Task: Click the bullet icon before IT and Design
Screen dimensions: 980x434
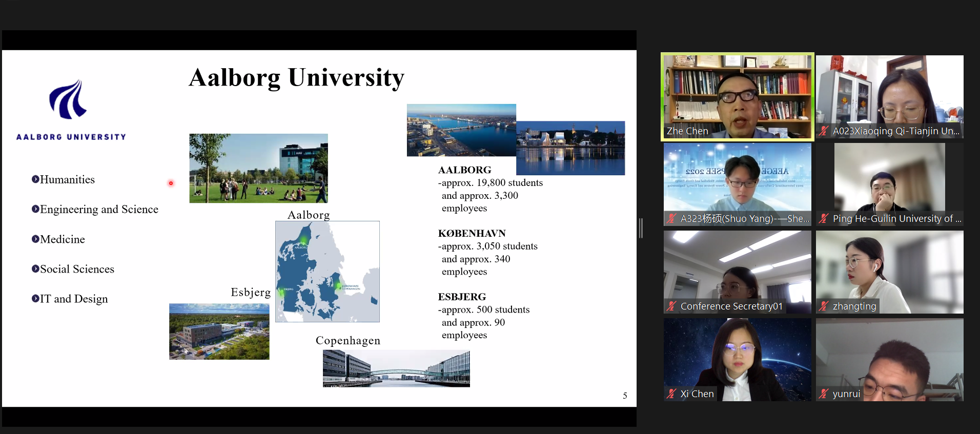Action: pyautogui.click(x=35, y=298)
